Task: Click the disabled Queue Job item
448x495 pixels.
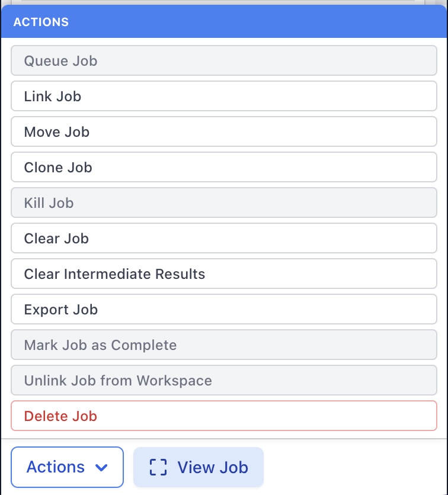Action: coord(223,61)
